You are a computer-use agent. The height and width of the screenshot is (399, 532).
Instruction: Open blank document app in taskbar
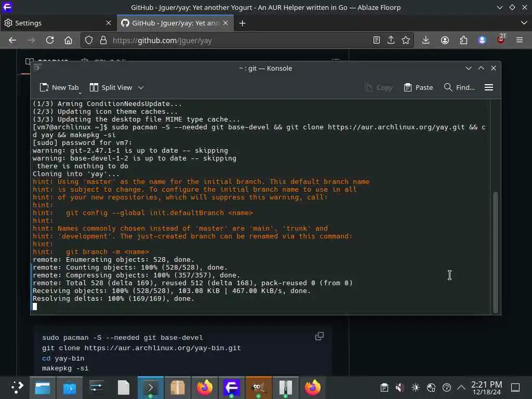click(x=124, y=388)
